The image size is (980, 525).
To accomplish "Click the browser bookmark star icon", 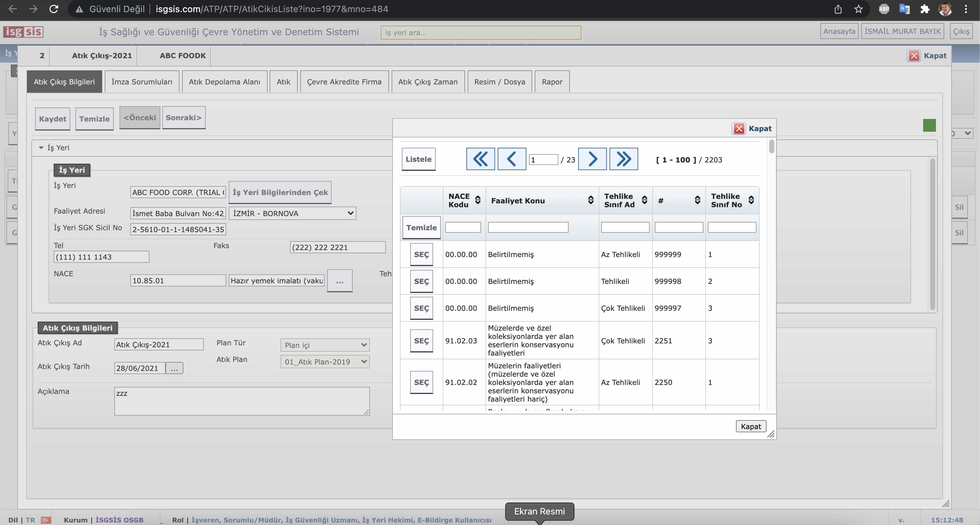I will (858, 9).
